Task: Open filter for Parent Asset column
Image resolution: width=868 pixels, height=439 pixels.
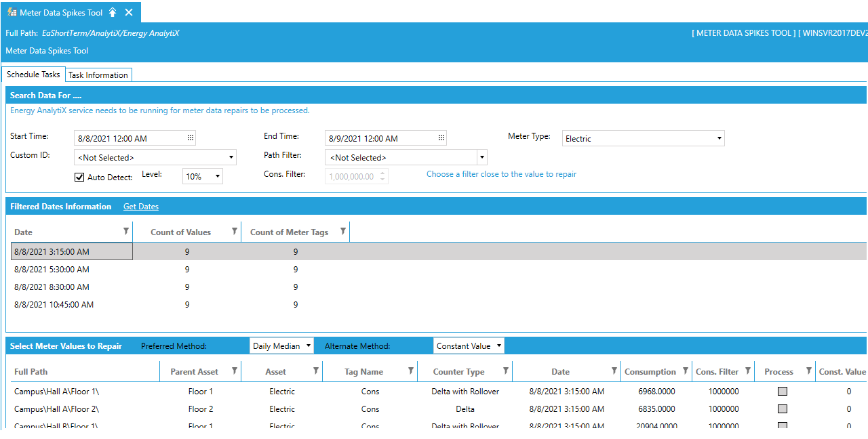Action: pyautogui.click(x=235, y=371)
